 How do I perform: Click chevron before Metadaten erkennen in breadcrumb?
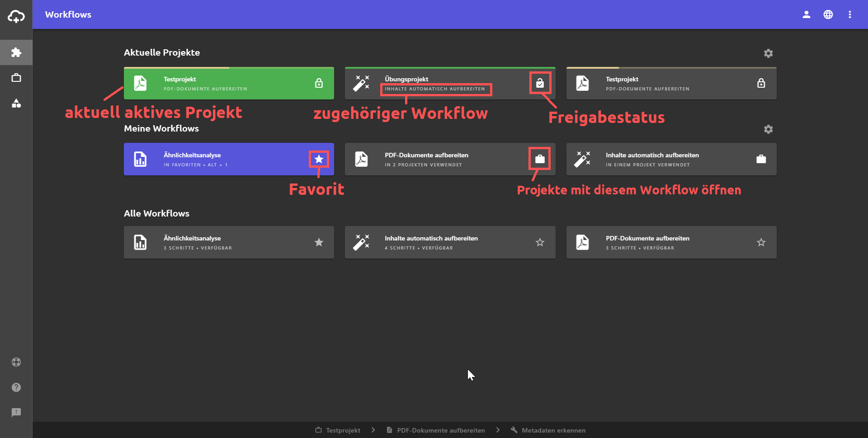tap(498, 430)
